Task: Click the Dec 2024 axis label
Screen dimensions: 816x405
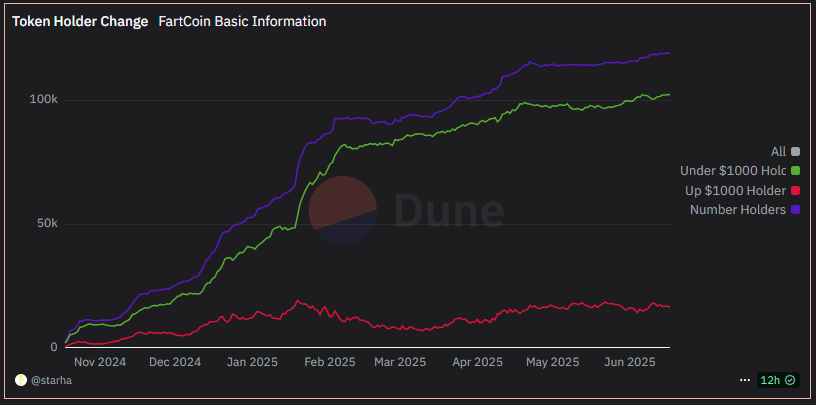Action: pyautogui.click(x=175, y=362)
